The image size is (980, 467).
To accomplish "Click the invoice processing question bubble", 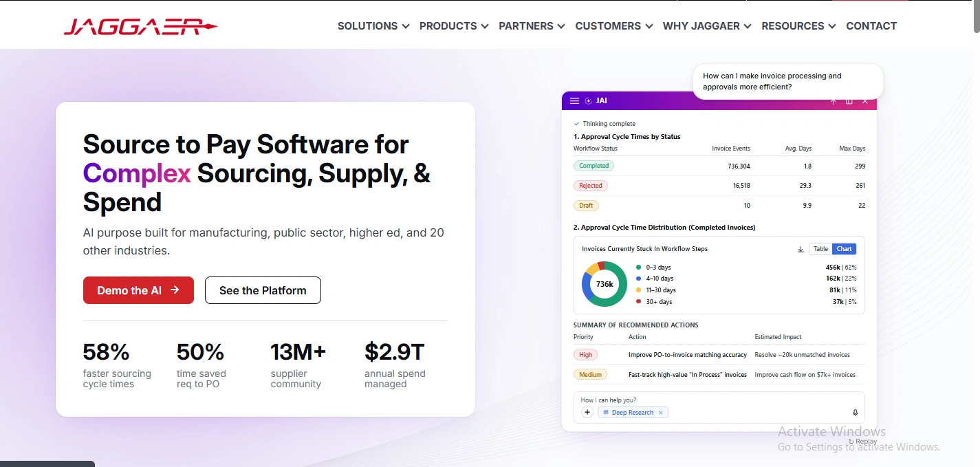I will point(788,82).
